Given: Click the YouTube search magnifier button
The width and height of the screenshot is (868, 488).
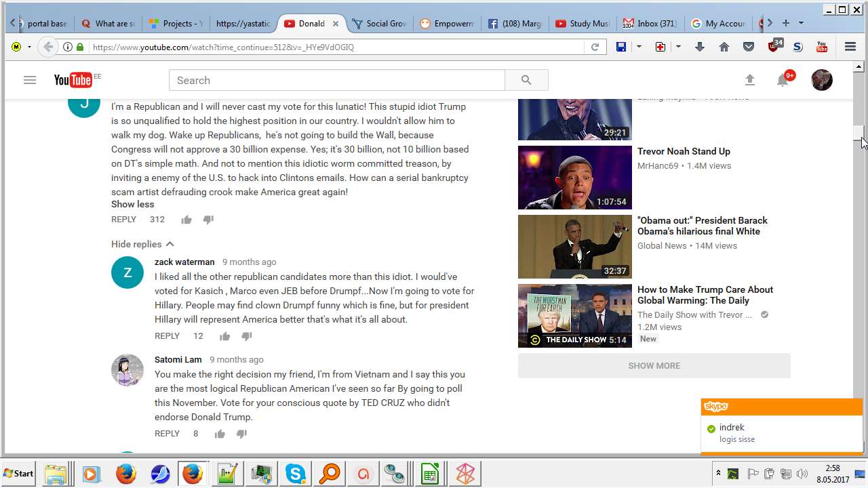Looking at the screenshot, I should tap(526, 80).
